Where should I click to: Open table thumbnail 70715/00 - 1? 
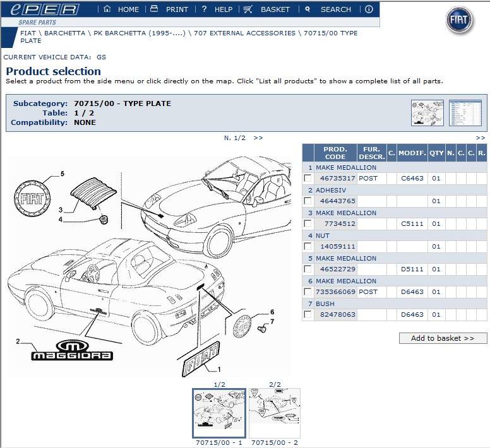tap(219, 413)
